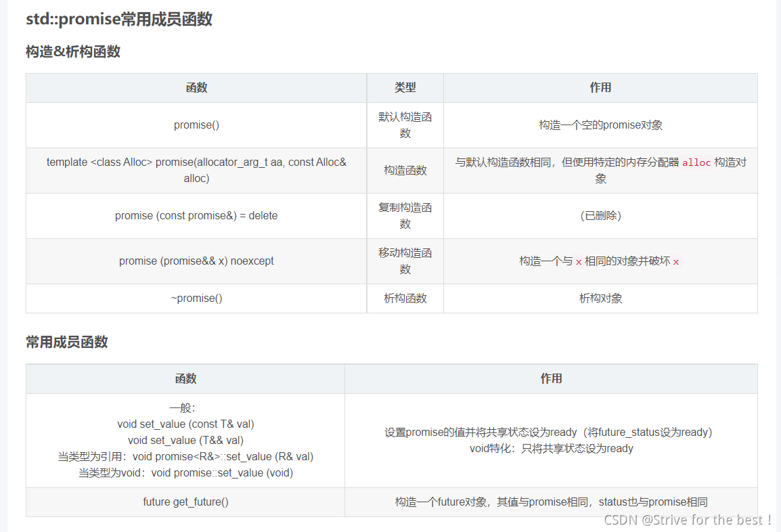
Task: Click the '析构对象' description cell
Action: click(600, 298)
